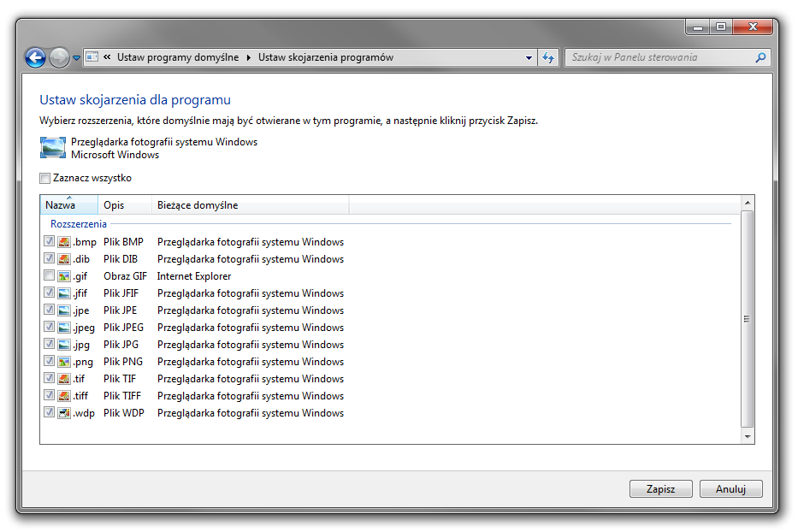Expand arrow after Ustaw programy domyślne breadcrumb

[248, 57]
